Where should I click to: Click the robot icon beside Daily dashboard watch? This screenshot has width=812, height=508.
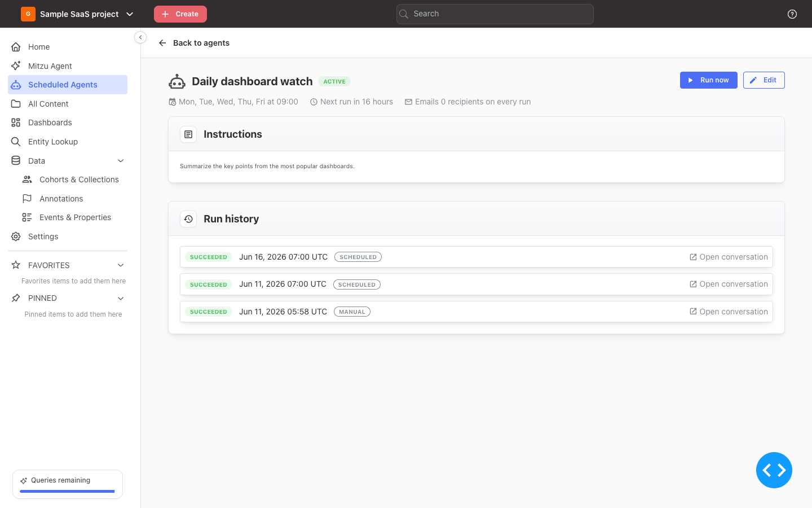point(177,82)
